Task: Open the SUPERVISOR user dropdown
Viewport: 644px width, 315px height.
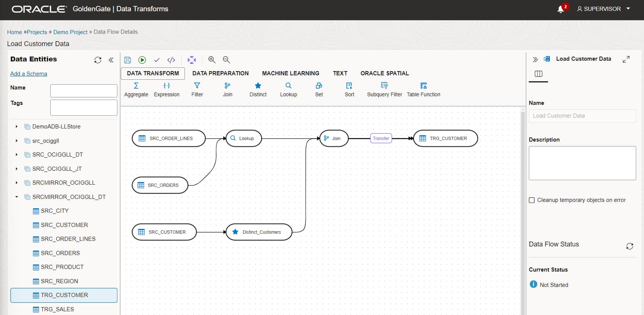Action: coord(603,9)
